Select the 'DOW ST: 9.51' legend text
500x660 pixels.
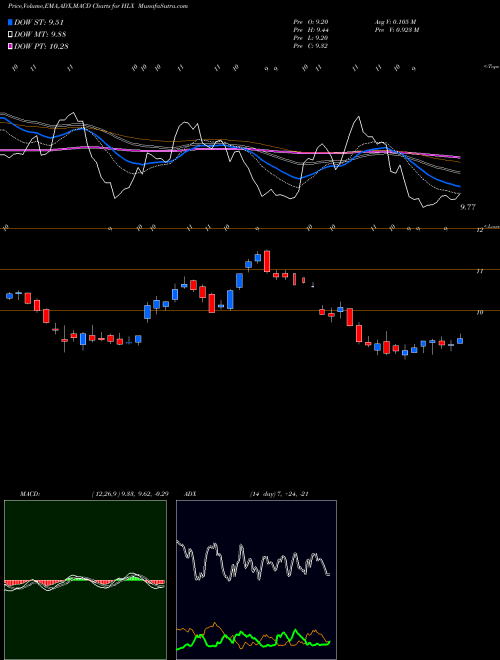[39, 23]
